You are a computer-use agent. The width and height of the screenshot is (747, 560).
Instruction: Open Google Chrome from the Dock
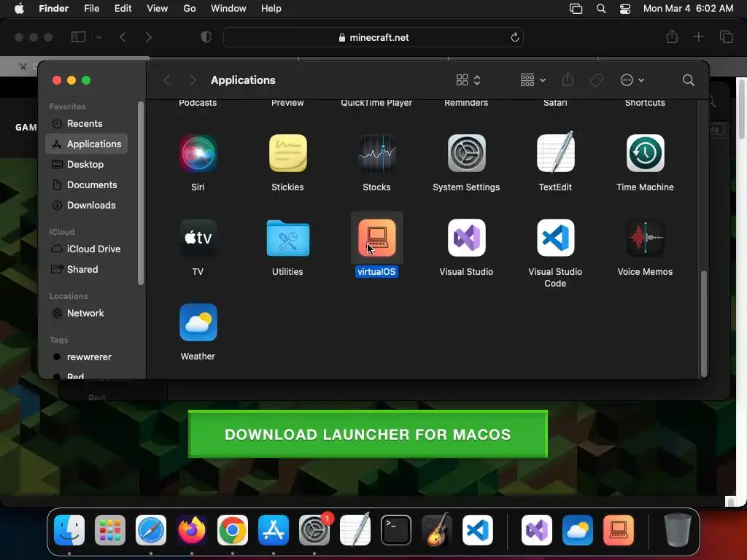(x=233, y=530)
